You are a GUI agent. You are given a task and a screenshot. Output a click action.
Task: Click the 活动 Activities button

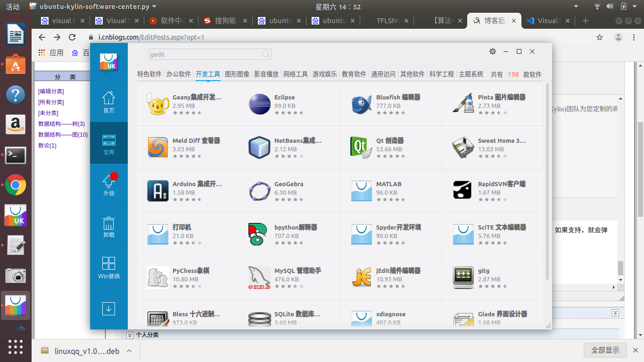click(x=13, y=7)
